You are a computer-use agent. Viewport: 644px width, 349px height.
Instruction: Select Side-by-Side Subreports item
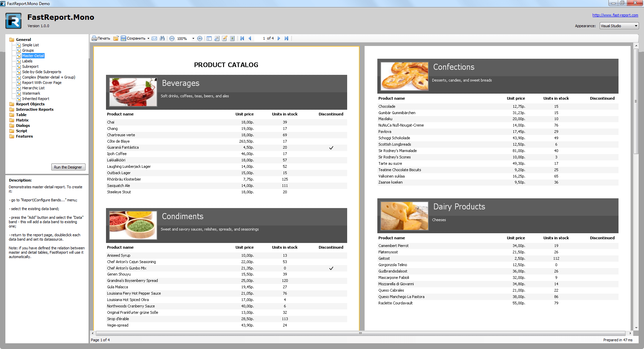42,72
